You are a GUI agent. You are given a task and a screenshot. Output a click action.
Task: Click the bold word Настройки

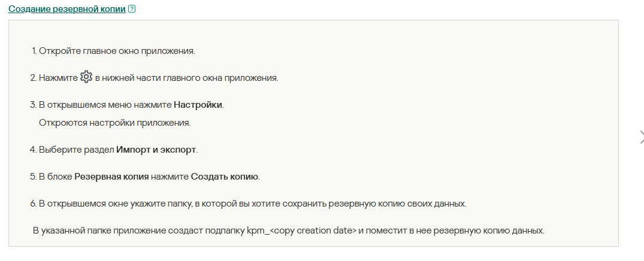coord(198,105)
